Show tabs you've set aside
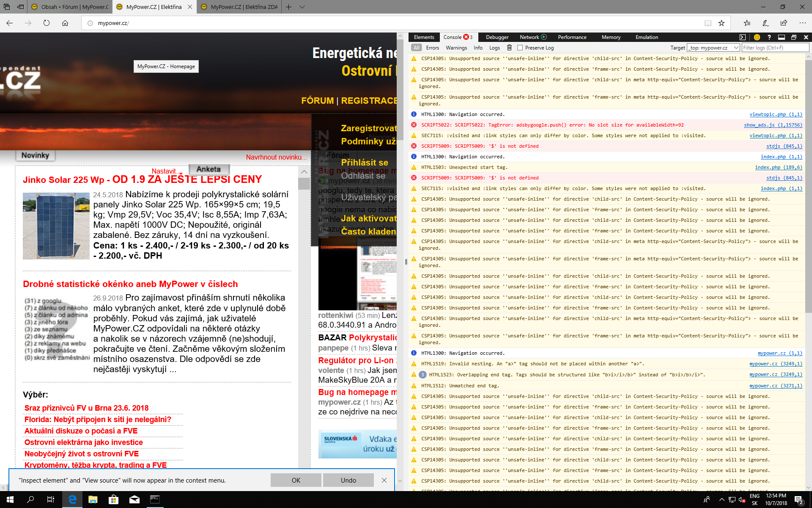This screenshot has width=812, height=508. pos(7,7)
